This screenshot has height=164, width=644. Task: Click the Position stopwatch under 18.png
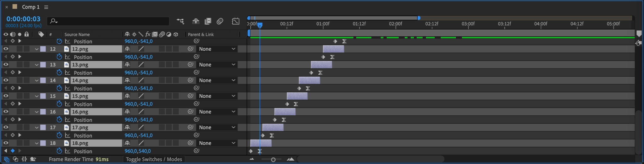tap(59, 151)
